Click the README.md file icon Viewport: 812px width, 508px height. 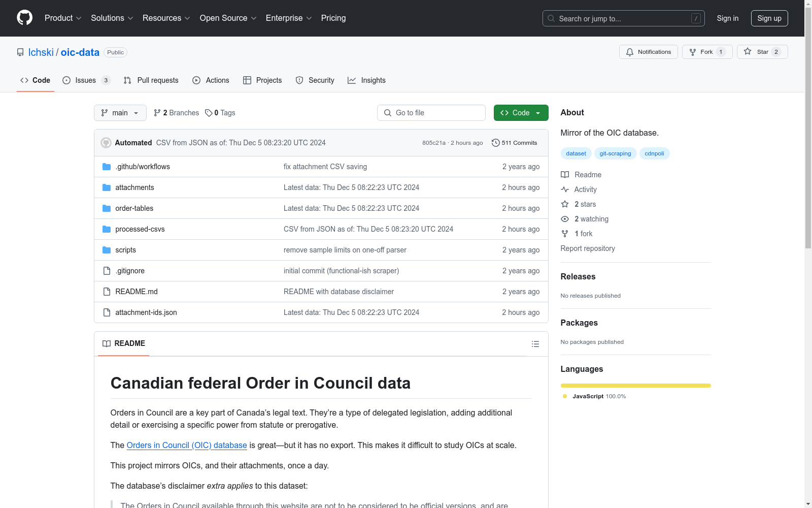[107, 292]
